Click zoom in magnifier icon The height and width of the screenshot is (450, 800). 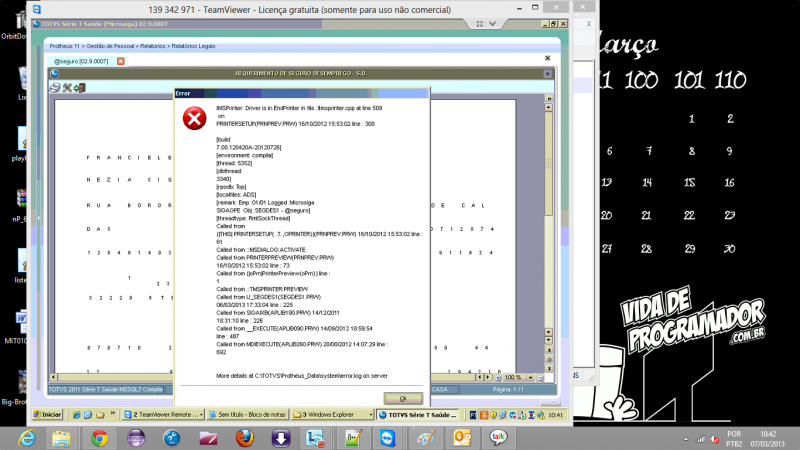click(498, 378)
